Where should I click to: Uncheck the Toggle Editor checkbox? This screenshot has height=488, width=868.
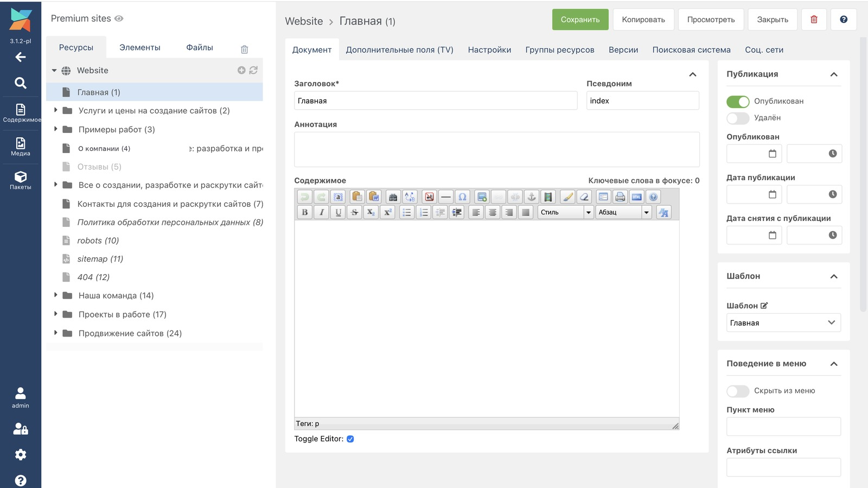point(350,439)
